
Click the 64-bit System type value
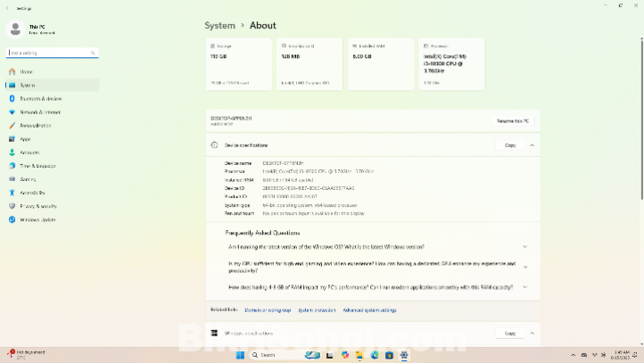pos(310,205)
